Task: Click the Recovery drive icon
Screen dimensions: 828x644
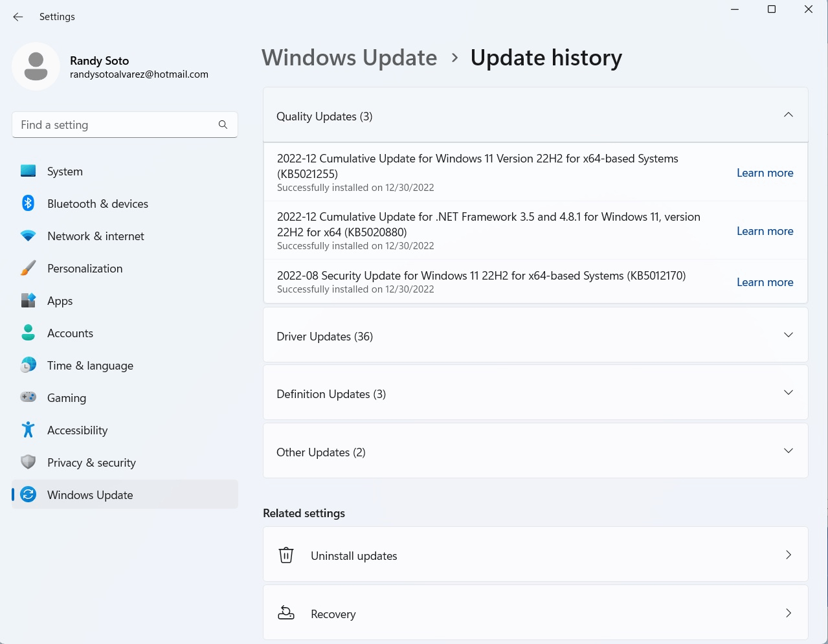Action: pyautogui.click(x=286, y=613)
